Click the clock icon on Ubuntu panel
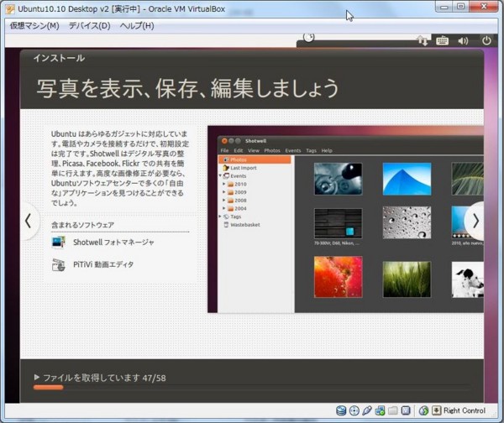Screen dimensions: 504x423 [x=308, y=38]
